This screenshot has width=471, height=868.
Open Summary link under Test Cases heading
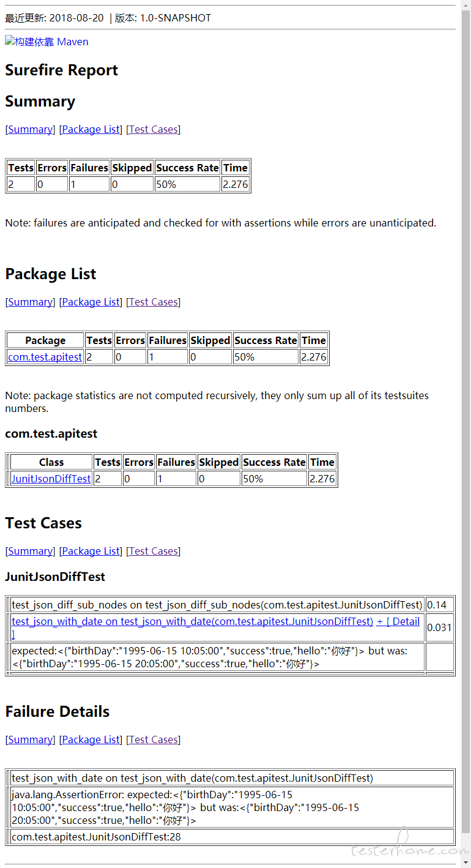(31, 551)
